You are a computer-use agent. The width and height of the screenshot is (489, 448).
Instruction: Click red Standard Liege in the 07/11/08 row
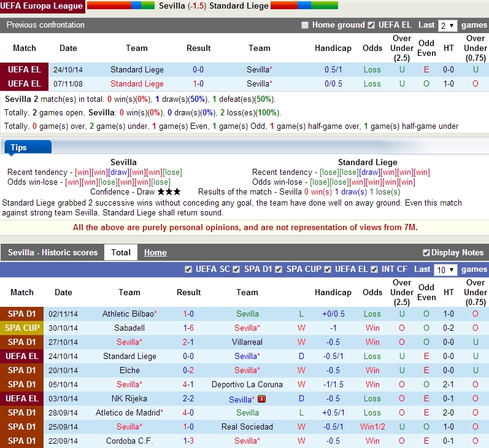(137, 83)
